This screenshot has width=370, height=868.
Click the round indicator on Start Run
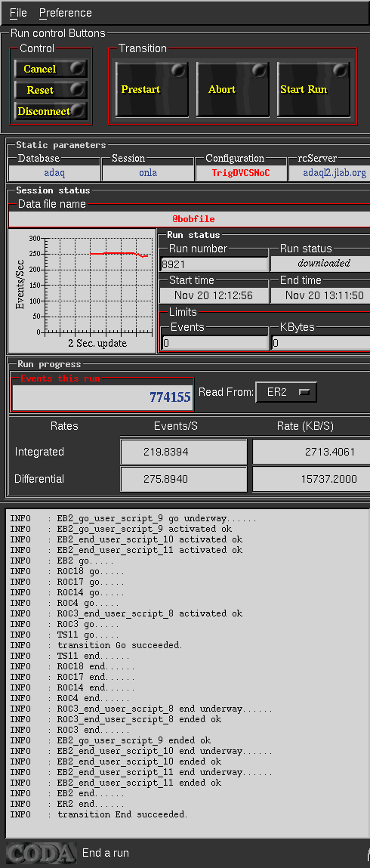tap(340, 70)
